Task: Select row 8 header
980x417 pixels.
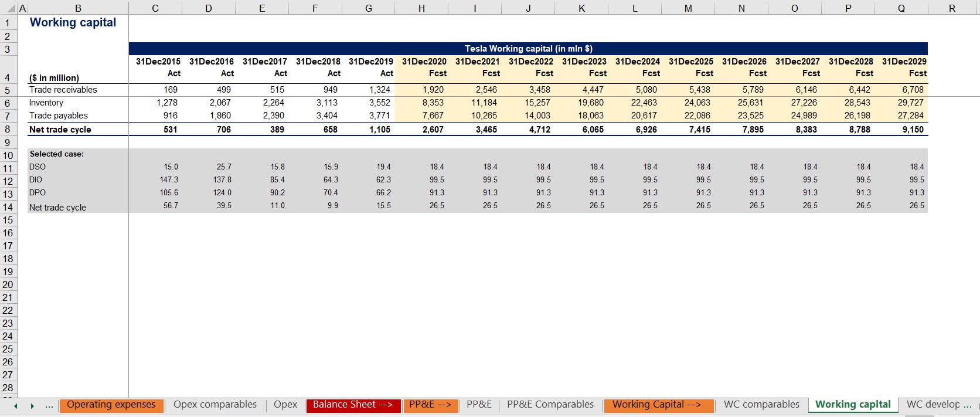Action: click(x=8, y=130)
